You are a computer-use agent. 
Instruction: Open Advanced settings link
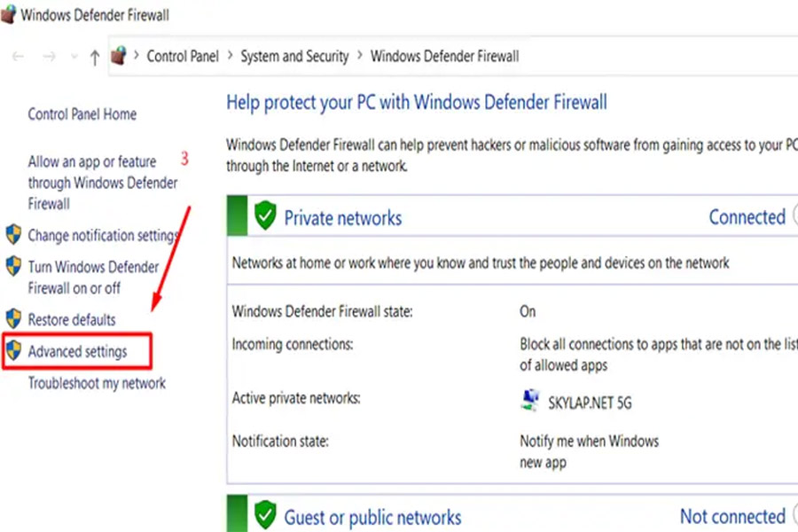(77, 351)
